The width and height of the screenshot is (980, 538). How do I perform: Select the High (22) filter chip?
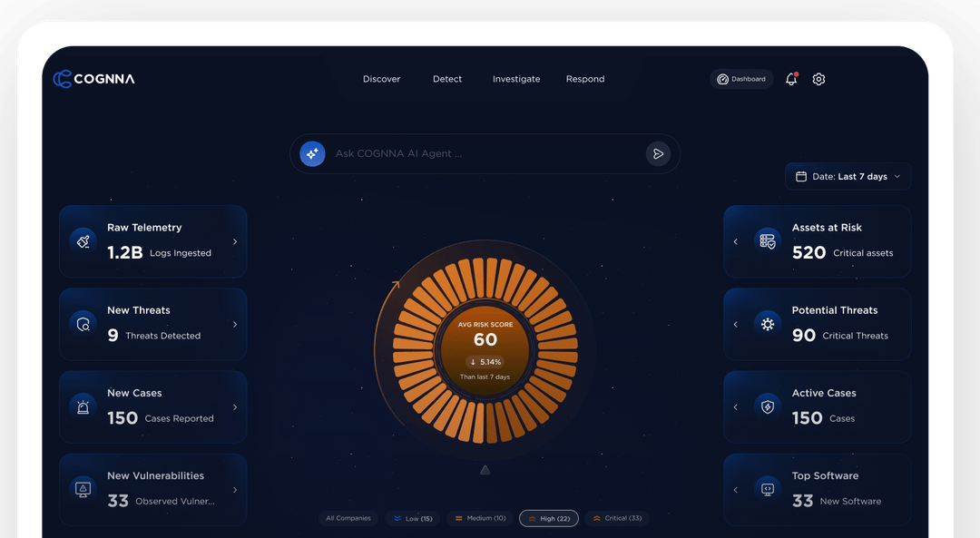tap(549, 519)
